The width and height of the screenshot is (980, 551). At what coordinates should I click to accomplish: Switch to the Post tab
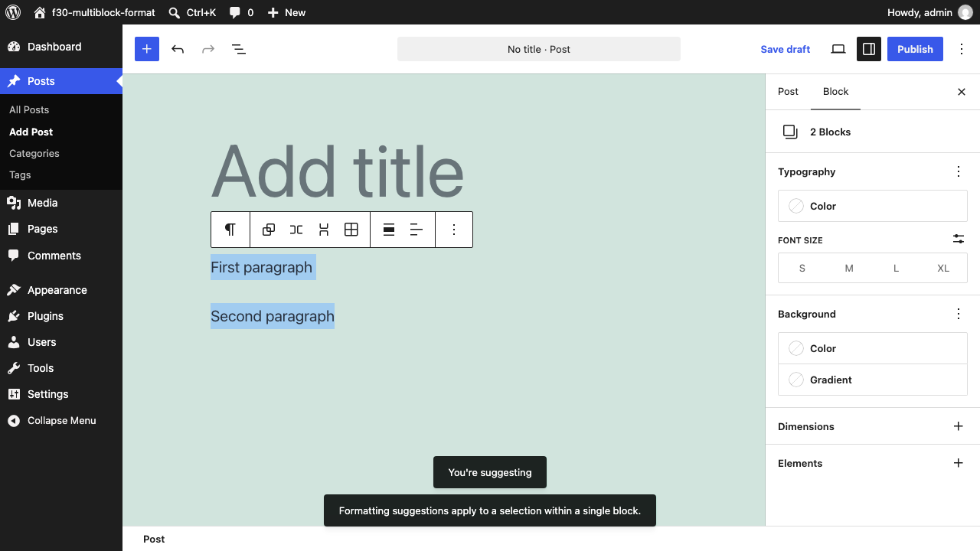(788, 91)
